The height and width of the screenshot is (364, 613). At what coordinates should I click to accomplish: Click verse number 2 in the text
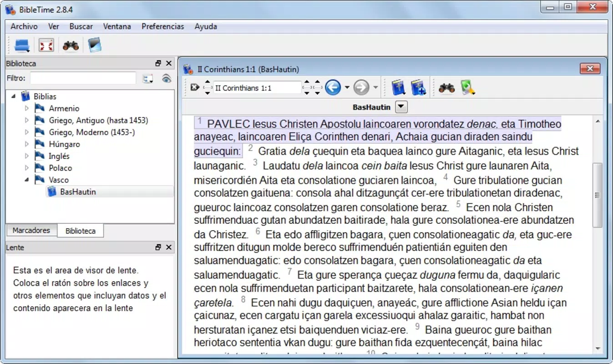tap(250, 148)
